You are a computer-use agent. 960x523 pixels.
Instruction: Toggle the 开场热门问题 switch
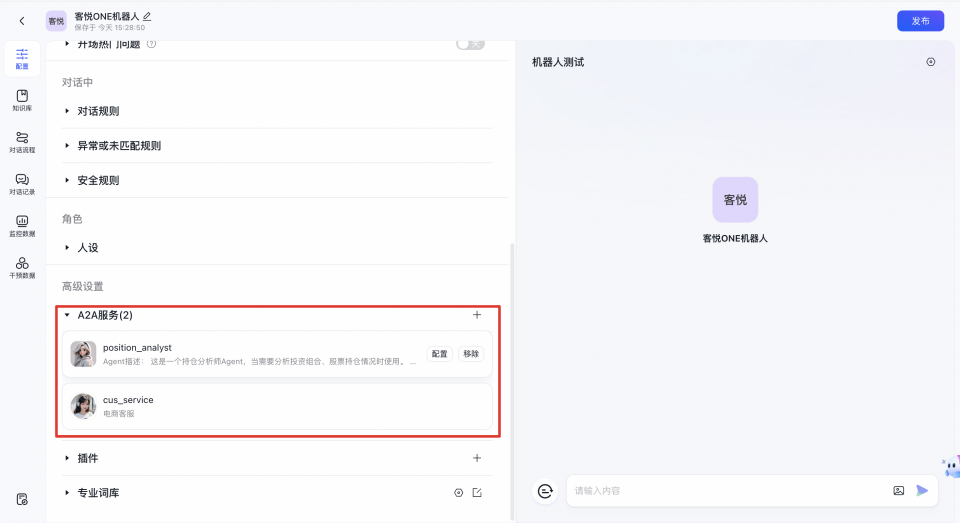[x=470, y=44]
